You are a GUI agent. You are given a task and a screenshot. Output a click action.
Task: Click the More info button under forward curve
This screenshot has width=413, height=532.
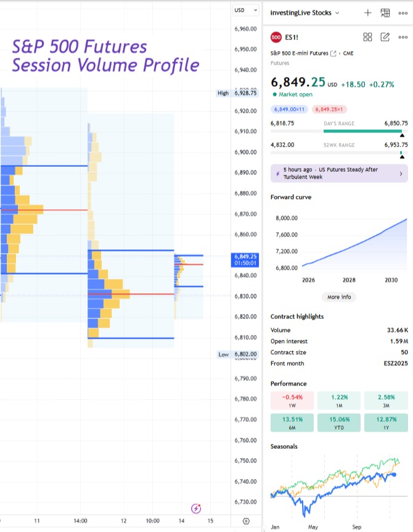339,297
